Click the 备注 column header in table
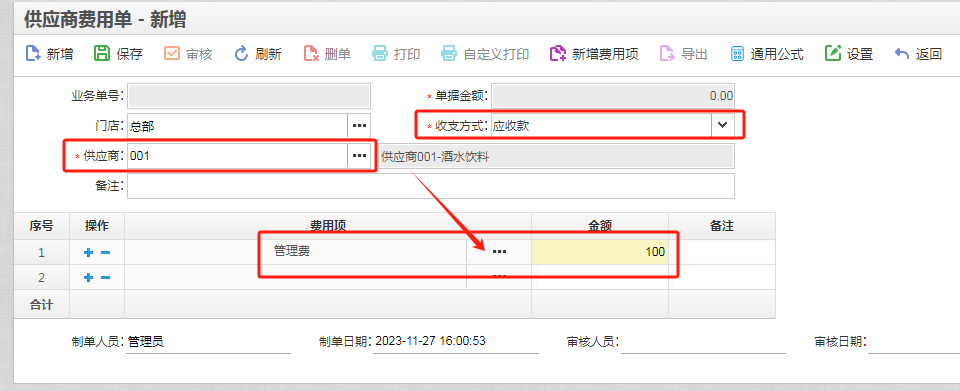 pyautogui.click(x=722, y=226)
